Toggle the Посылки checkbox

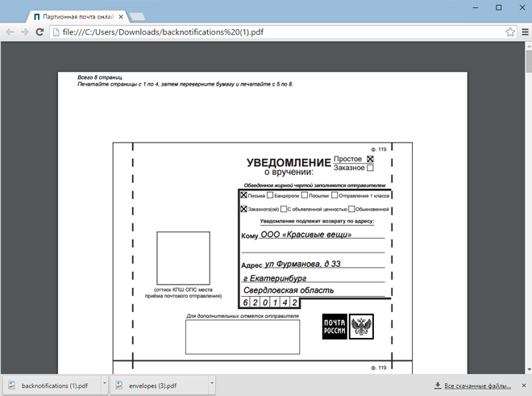tap(305, 195)
